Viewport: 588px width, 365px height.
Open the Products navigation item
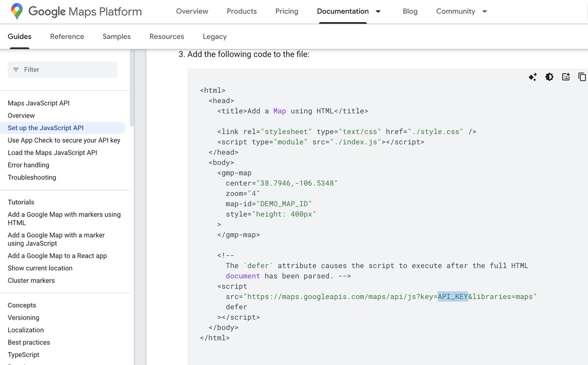[x=242, y=11]
